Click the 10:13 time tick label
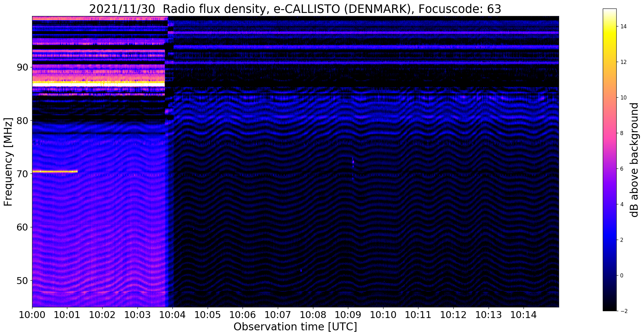644x336 pixels. [x=489, y=315]
